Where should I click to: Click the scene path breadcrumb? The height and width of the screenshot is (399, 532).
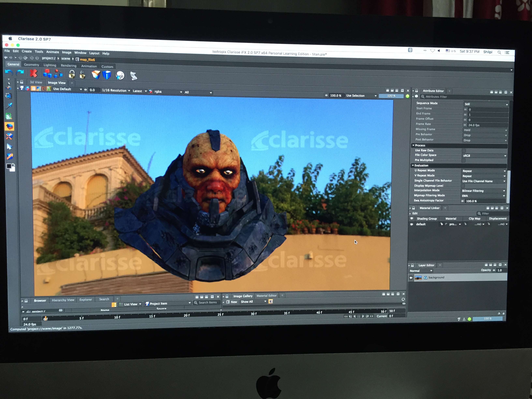(65, 59)
